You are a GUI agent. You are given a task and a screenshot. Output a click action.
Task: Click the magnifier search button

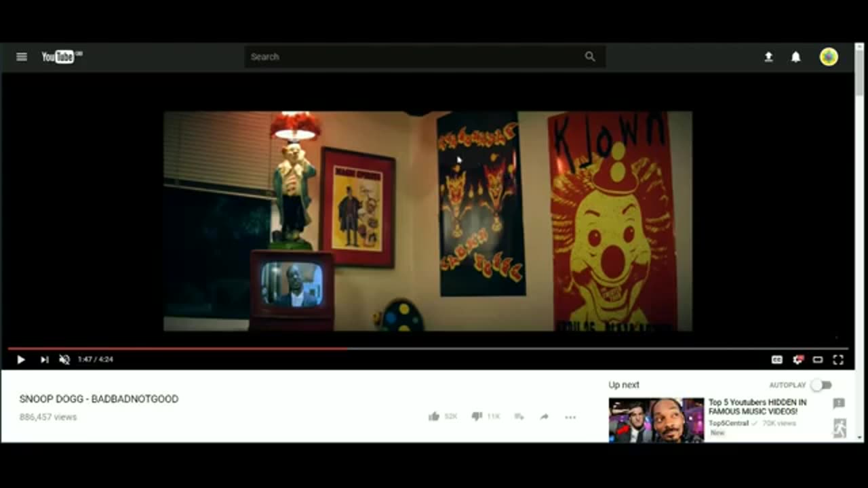(590, 57)
